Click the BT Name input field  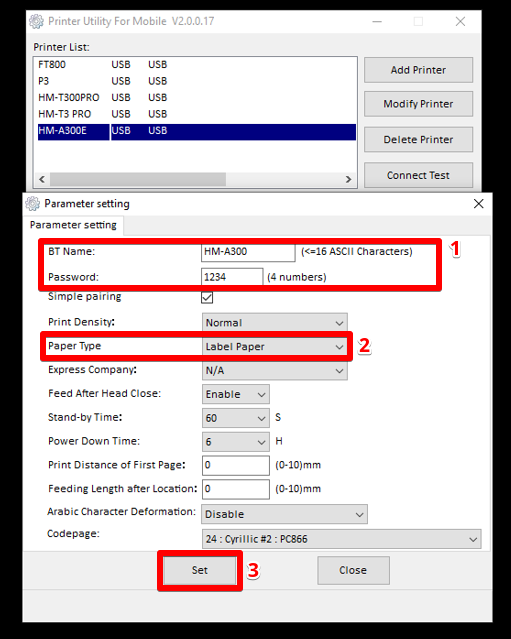(x=248, y=251)
